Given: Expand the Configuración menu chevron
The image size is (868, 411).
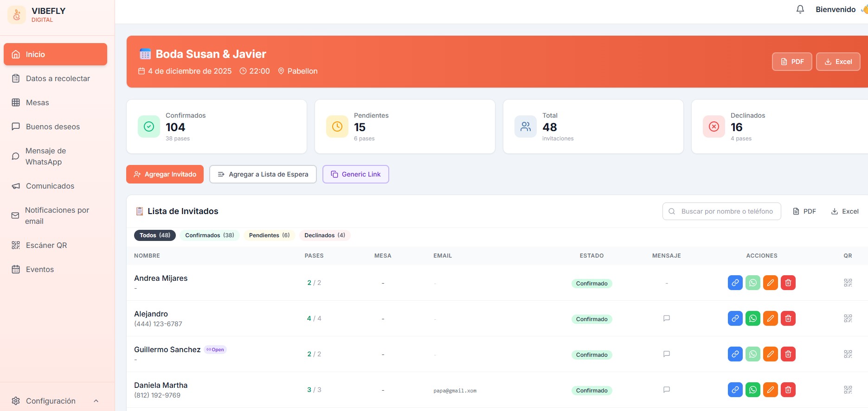Looking at the screenshot, I should point(96,401).
